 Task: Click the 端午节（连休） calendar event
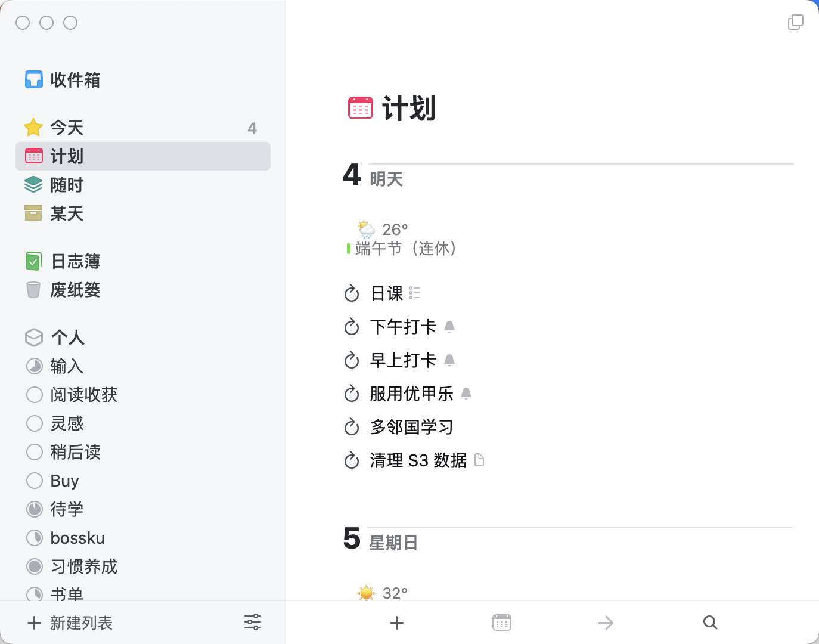coord(405,249)
